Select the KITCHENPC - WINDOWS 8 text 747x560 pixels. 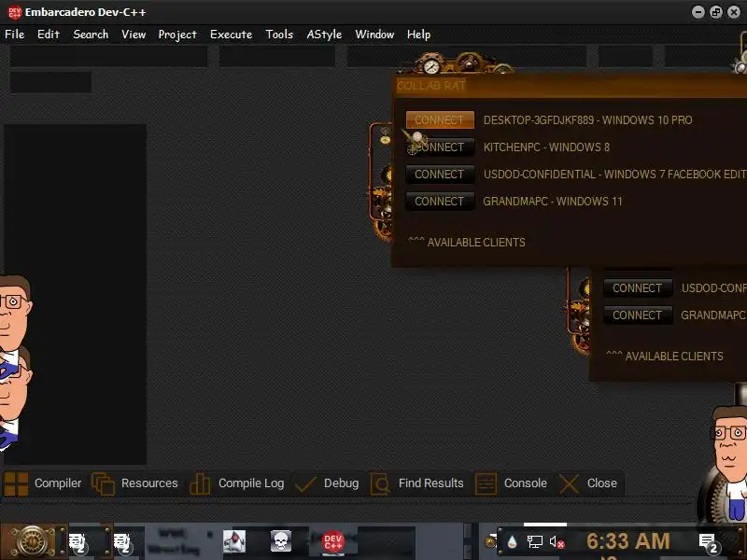[x=546, y=147]
